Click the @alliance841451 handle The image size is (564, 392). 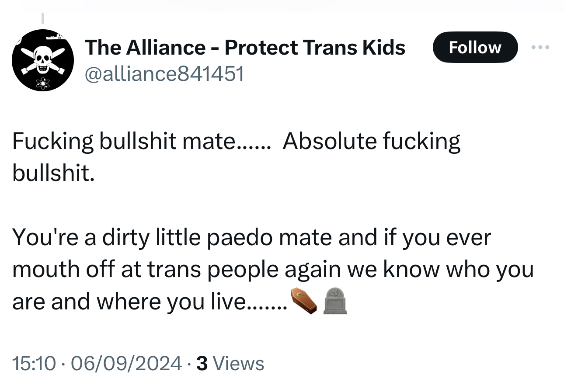[164, 74]
